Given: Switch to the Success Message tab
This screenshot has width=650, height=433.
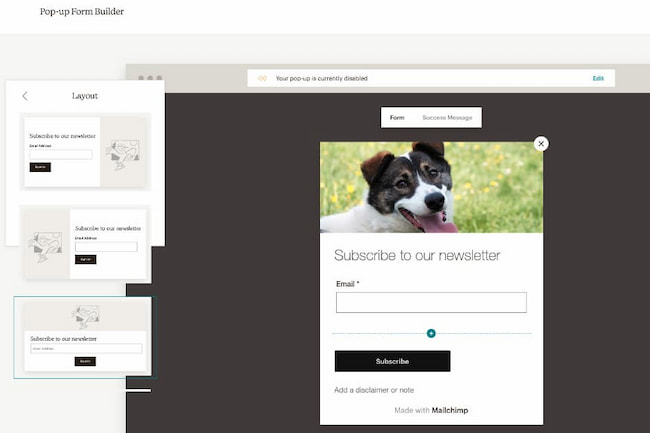Looking at the screenshot, I should [447, 118].
